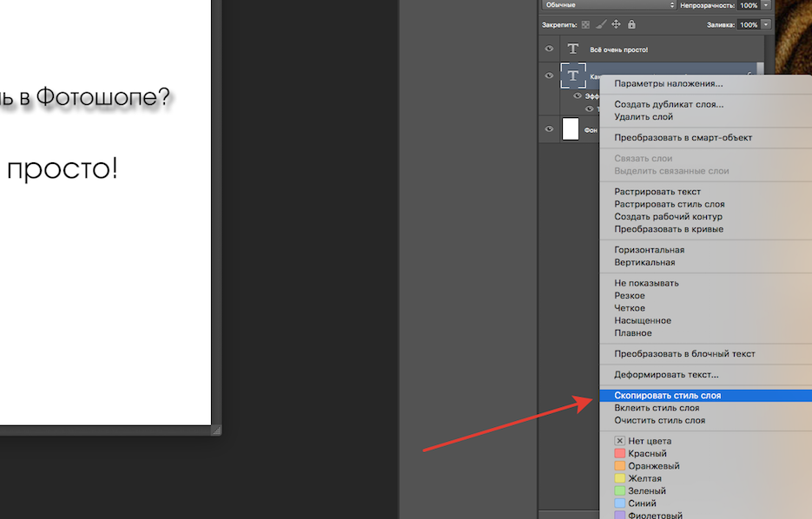Click selected text layer's T thumbnail
This screenshot has height=519, width=812.
coord(573,76)
